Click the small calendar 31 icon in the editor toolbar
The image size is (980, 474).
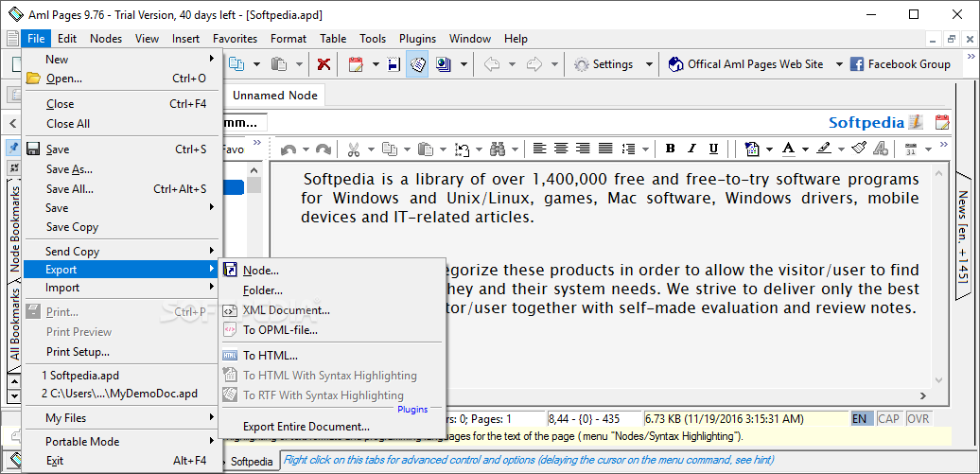(x=911, y=149)
